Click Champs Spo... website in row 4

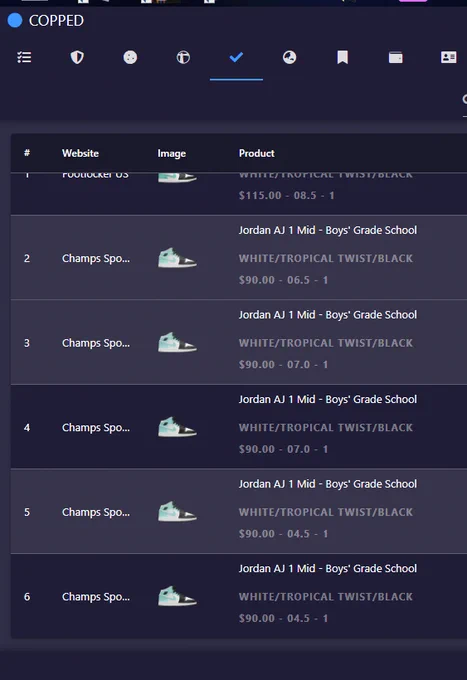pyautogui.click(x=96, y=428)
